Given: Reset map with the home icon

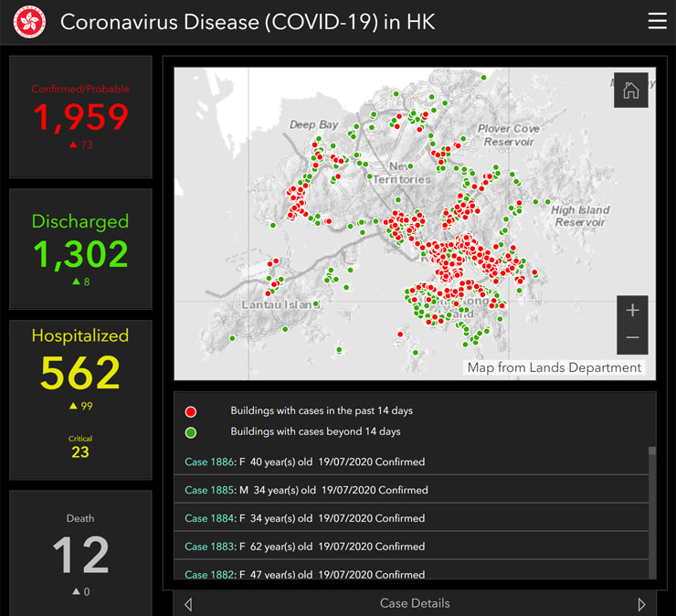Looking at the screenshot, I should click(630, 90).
